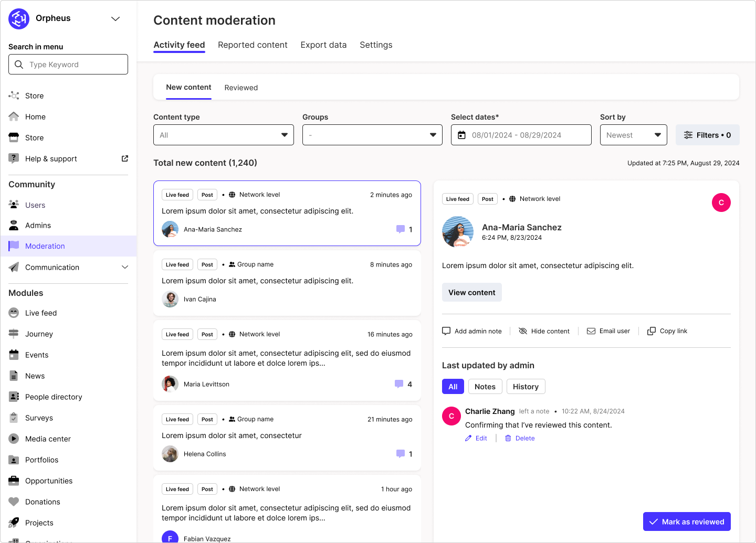This screenshot has height=543, width=756.
Task: Open the Live feed module icon
Action: click(x=13, y=313)
